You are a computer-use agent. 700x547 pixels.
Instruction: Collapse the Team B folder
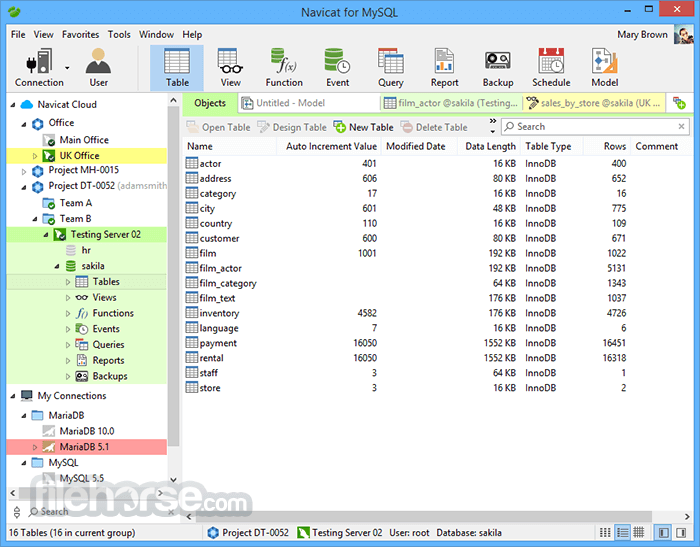(35, 219)
